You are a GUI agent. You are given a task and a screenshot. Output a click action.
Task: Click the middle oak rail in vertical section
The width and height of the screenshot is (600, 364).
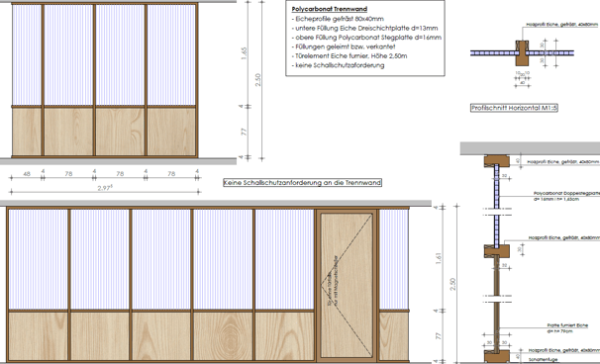[x=497, y=251]
